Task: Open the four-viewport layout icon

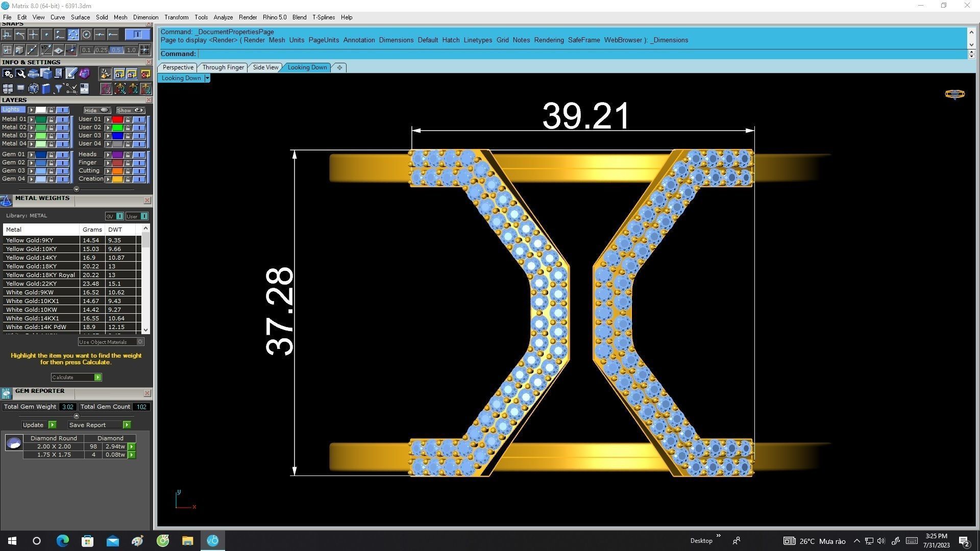Action: coord(8,89)
